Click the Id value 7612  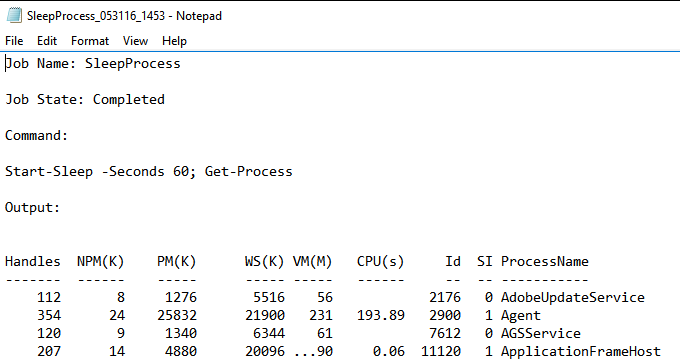point(445,333)
